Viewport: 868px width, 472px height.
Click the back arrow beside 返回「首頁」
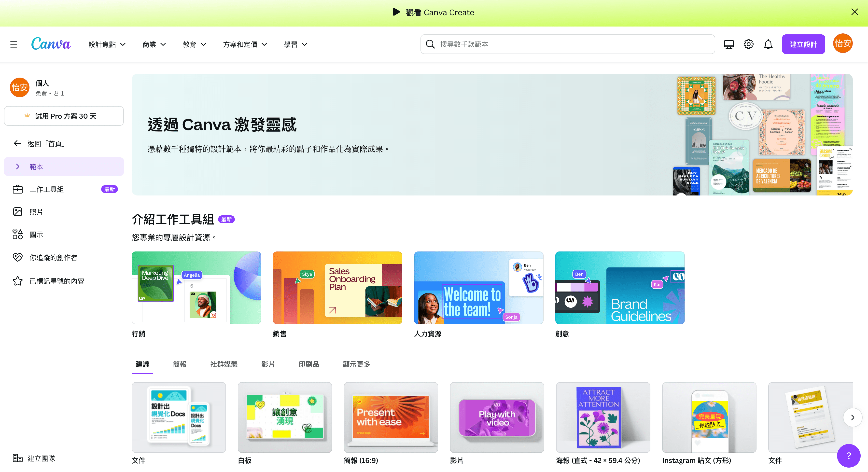point(17,143)
